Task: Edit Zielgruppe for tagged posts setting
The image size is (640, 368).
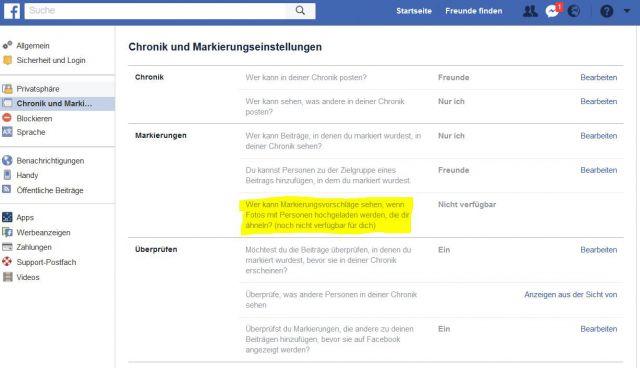Action: pyautogui.click(x=598, y=170)
